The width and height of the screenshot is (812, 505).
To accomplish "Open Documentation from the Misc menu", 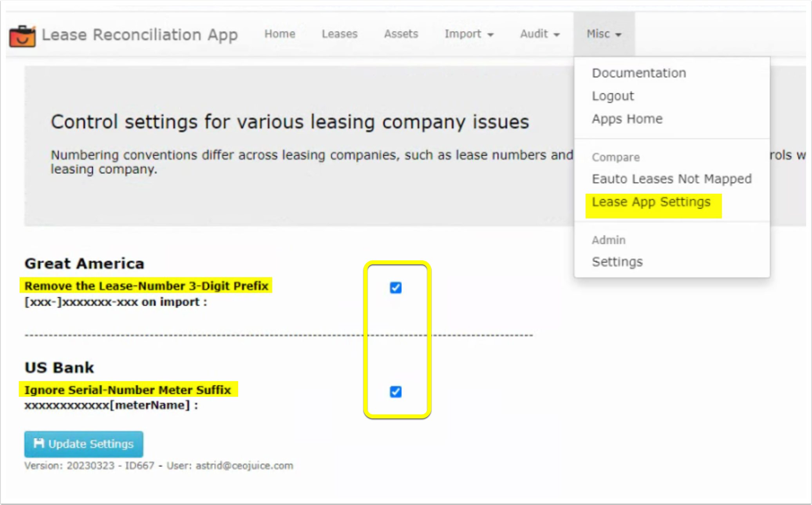I will 639,73.
